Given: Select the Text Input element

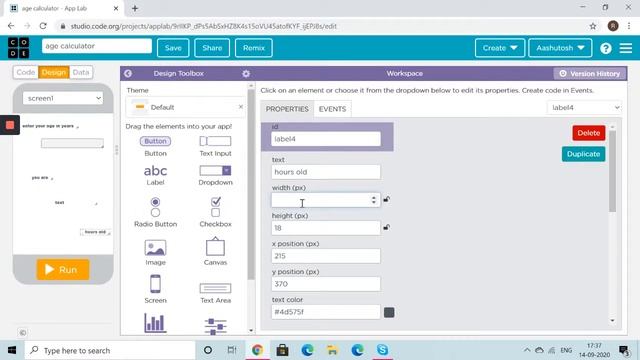Looking at the screenshot, I should coord(215,146).
